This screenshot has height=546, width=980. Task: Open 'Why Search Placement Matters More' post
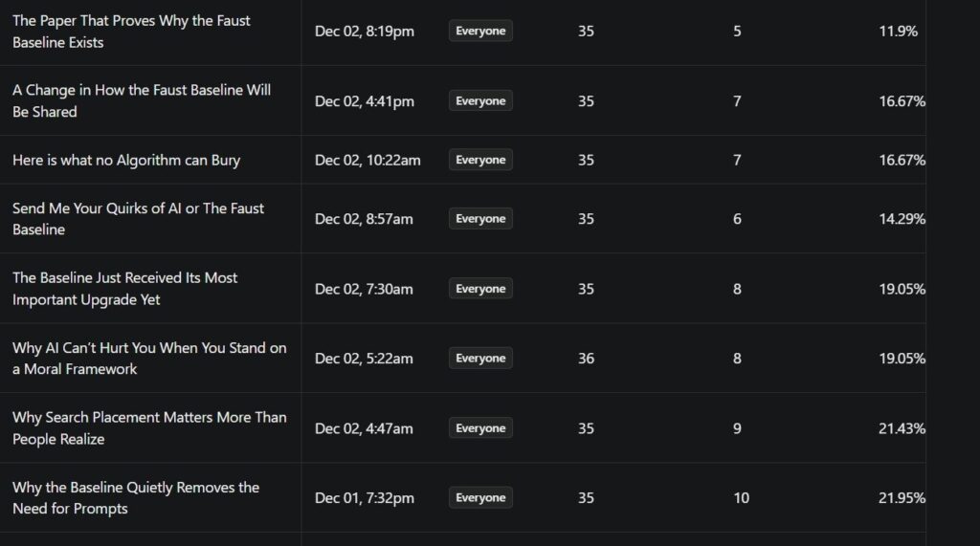(149, 428)
